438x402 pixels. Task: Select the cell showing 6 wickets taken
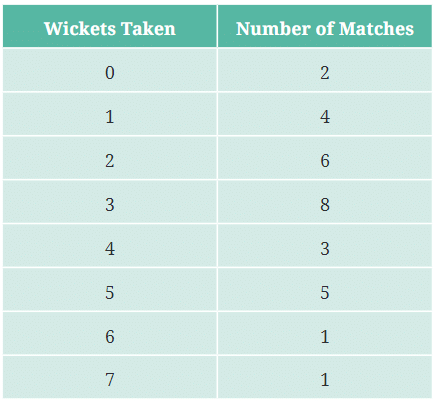click(110, 333)
